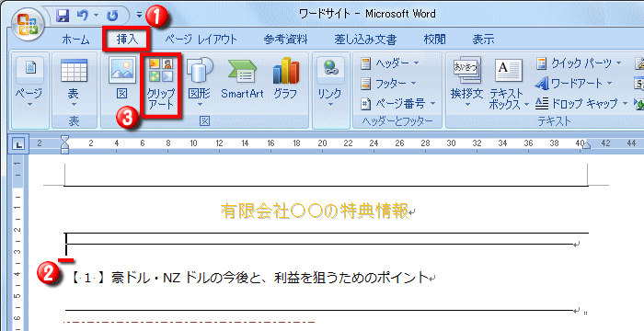Viewport: 644px width, 331px height.
Task: Open the ページ番号 dropdown
Action: click(x=398, y=104)
